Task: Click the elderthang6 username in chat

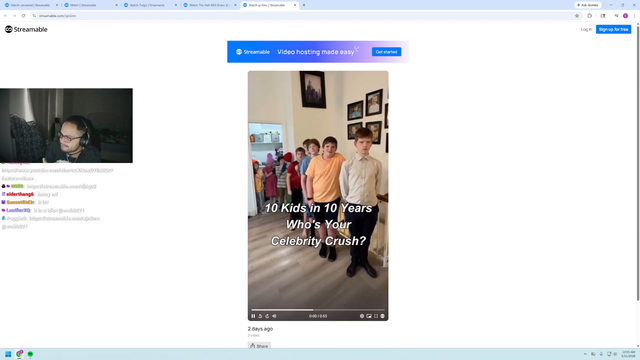Action: [x=20, y=194]
